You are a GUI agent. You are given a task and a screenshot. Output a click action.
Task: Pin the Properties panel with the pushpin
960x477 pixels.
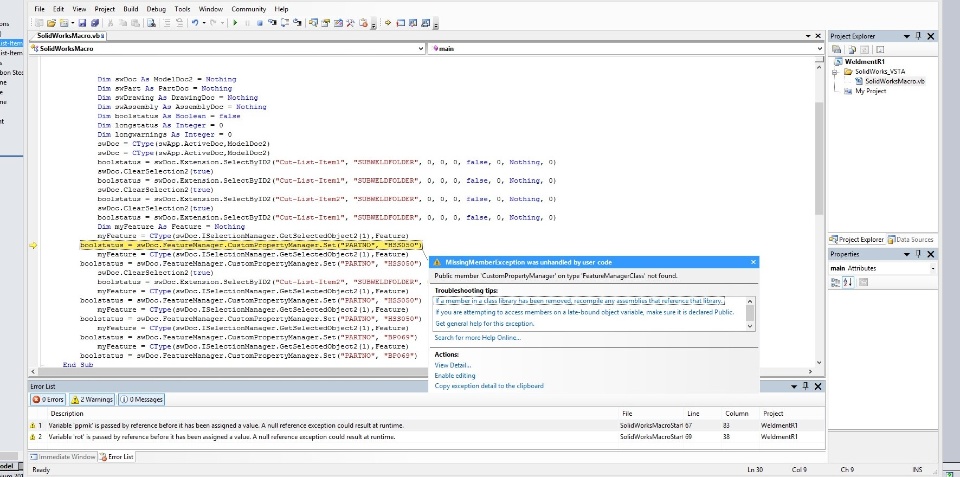click(919, 254)
